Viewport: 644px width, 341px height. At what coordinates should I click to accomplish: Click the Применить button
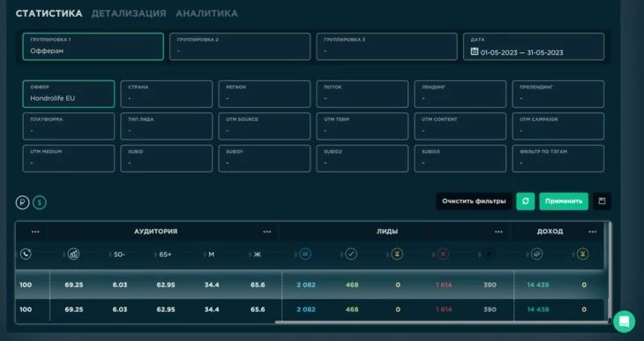pos(564,201)
